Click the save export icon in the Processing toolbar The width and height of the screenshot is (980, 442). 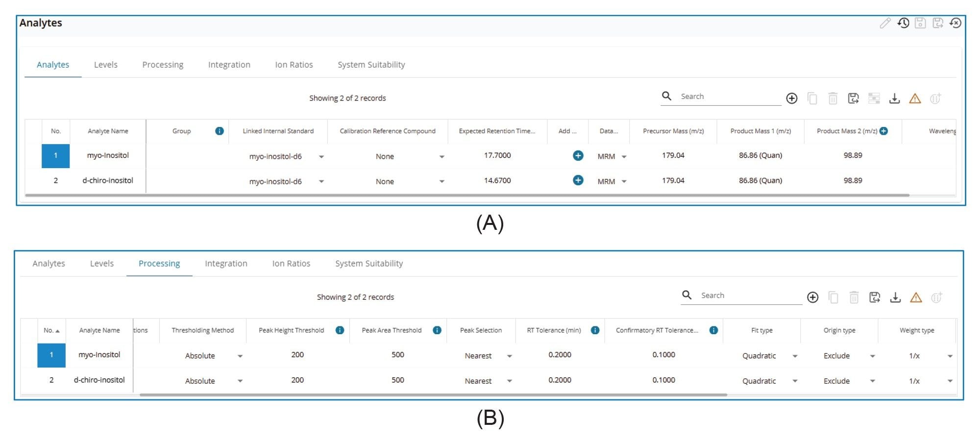(875, 297)
